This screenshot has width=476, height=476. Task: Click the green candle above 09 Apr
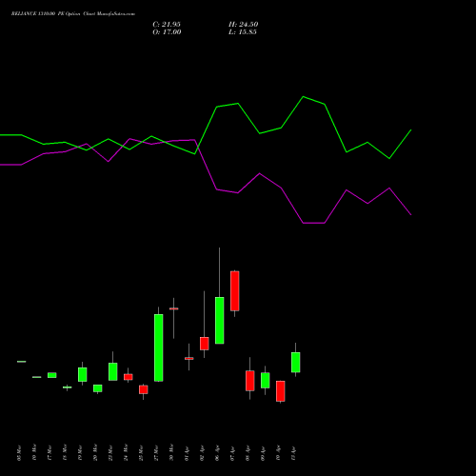click(x=266, y=381)
